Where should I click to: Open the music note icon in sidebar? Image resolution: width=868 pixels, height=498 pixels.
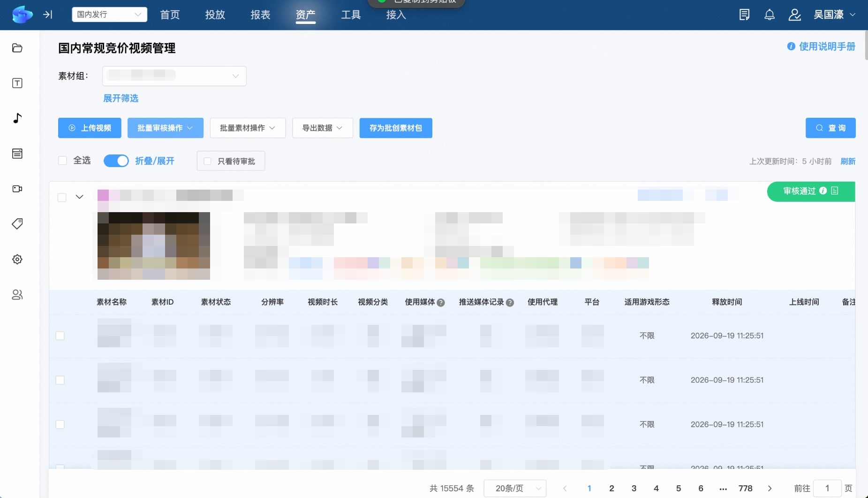click(x=17, y=118)
